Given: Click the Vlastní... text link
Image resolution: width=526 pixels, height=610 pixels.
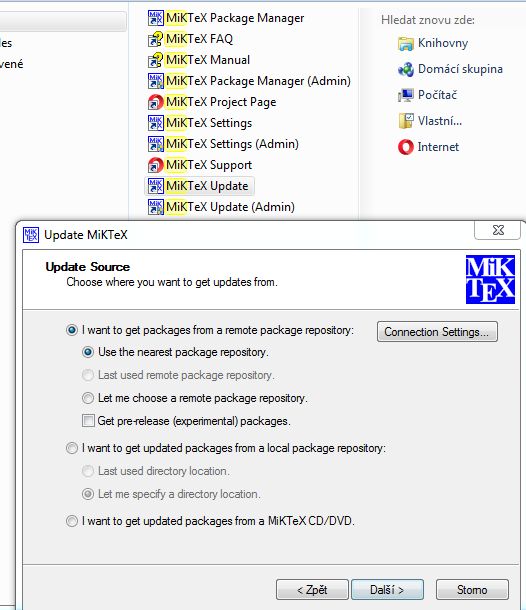Looking at the screenshot, I should pyautogui.click(x=440, y=121).
